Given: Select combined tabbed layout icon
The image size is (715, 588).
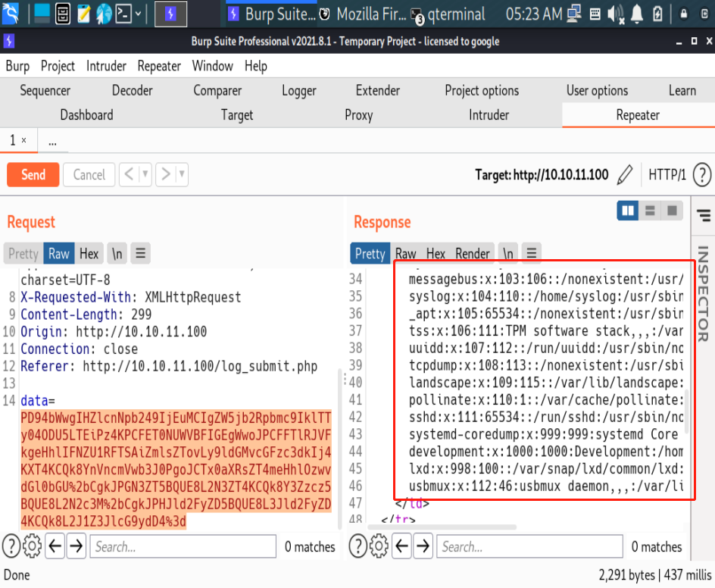Looking at the screenshot, I should pyautogui.click(x=672, y=211).
